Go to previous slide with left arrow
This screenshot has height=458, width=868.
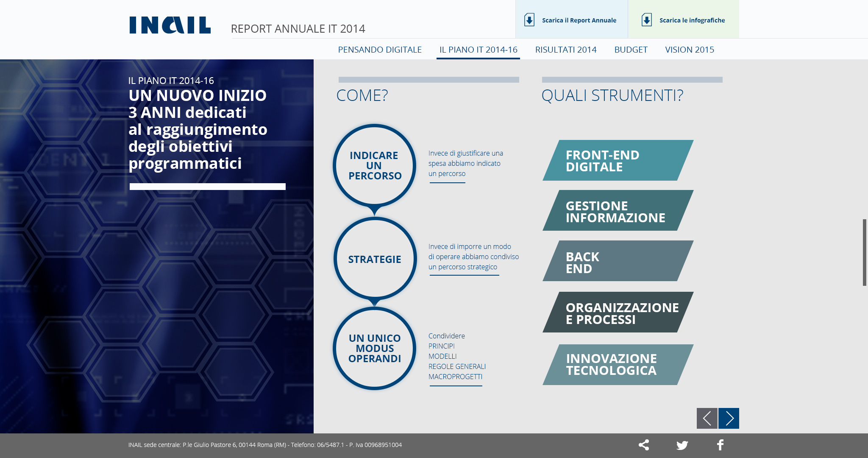coord(707,419)
